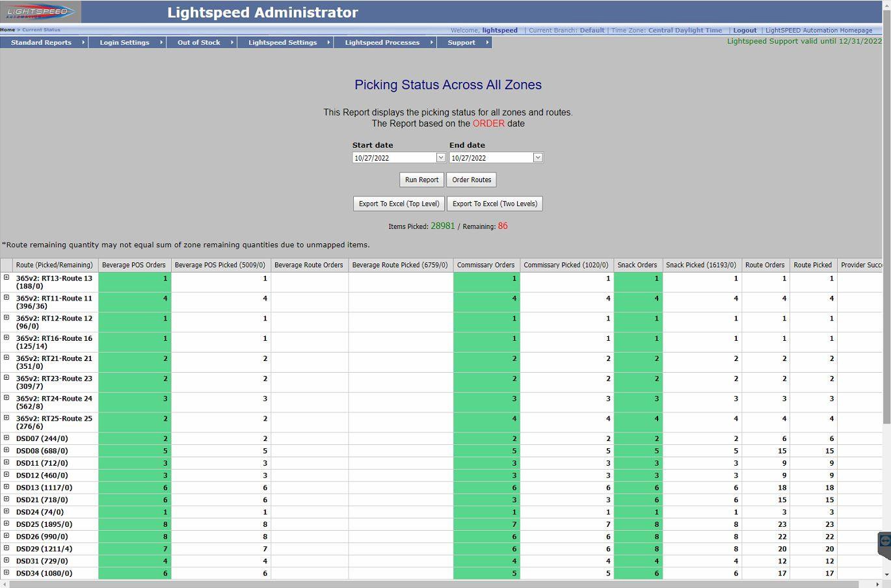Open the Standard Reports menu
This screenshot has width=891, height=588.
pos(44,42)
